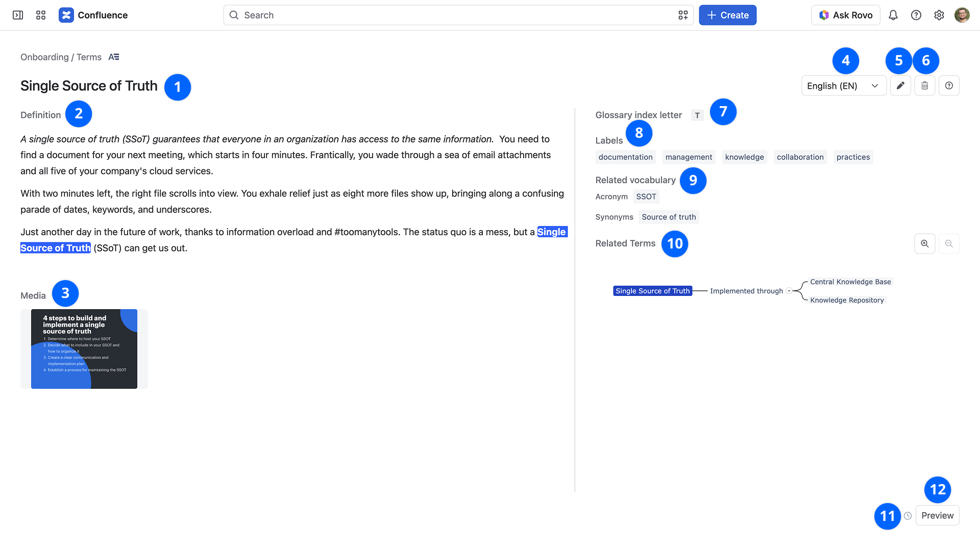This screenshot has width=980, height=551.
Task: Open the Onboarding breadcrumb link
Action: pyautogui.click(x=44, y=57)
